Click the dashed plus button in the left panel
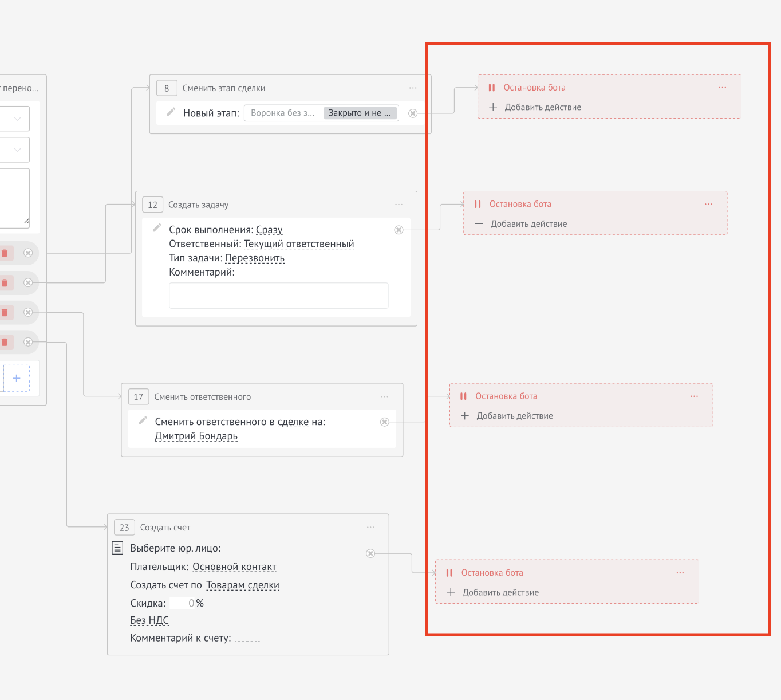 (17, 378)
